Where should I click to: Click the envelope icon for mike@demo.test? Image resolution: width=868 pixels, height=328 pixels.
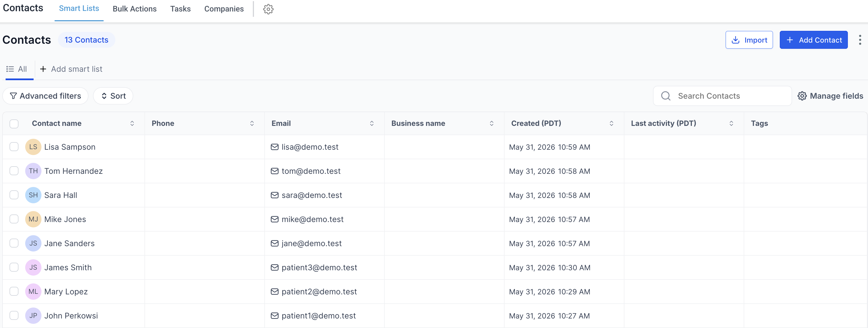tap(275, 219)
